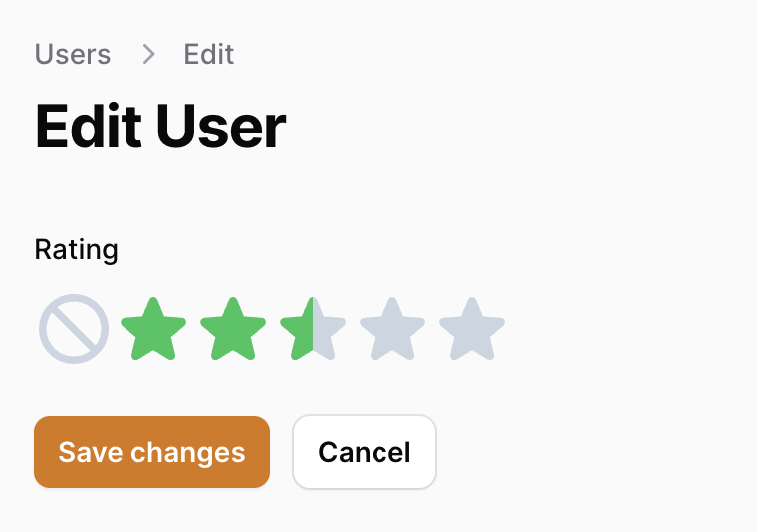Set rating to four full stars
The height and width of the screenshot is (532, 757).
[x=408, y=329]
